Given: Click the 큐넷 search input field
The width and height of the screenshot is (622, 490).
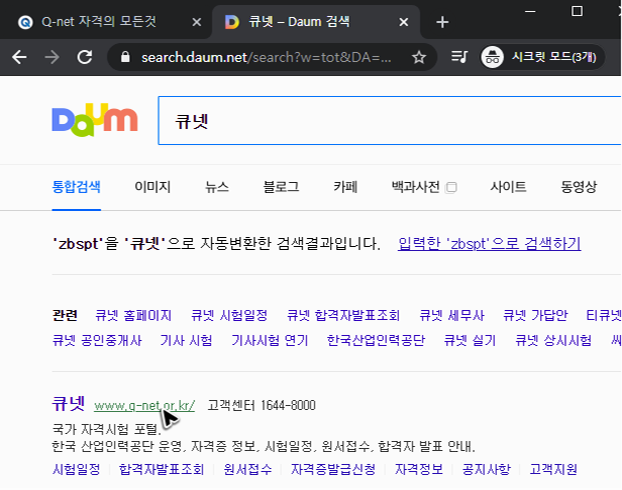Looking at the screenshot, I should 389,121.
